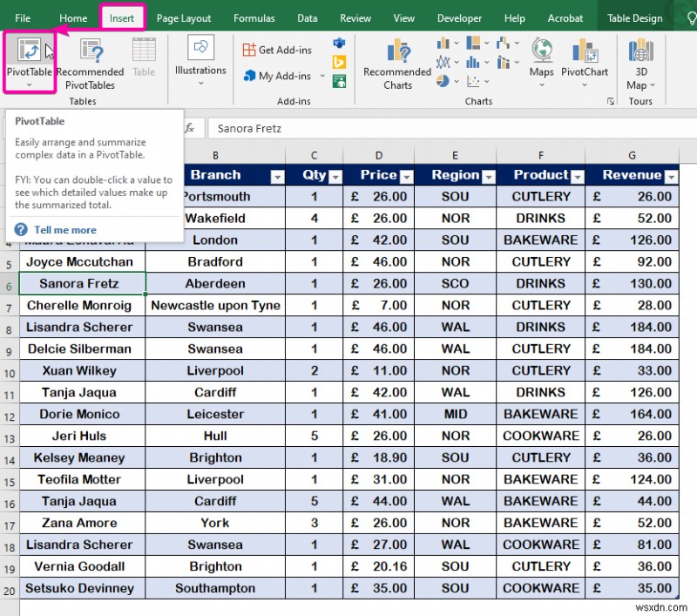Insert a column chart

pyautogui.click(x=444, y=42)
